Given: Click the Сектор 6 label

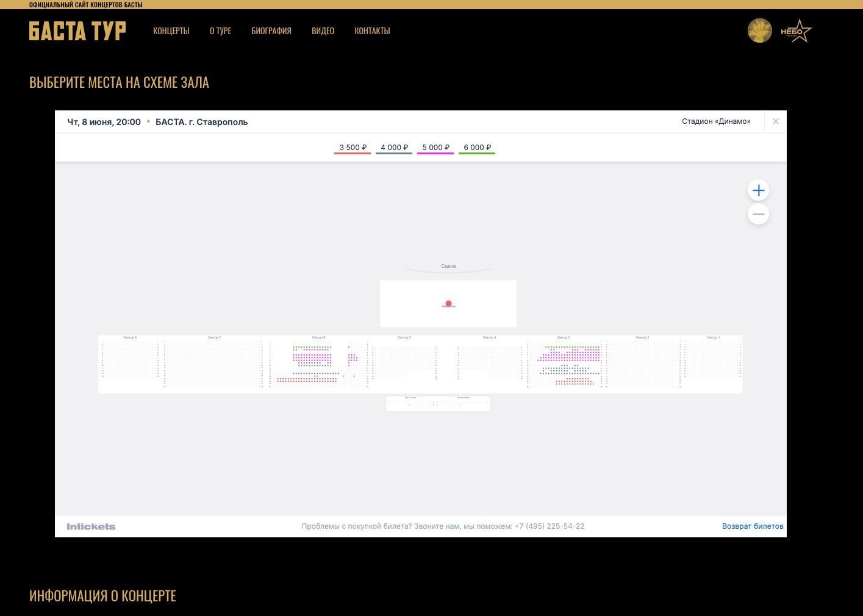Looking at the screenshot, I should (x=318, y=337).
